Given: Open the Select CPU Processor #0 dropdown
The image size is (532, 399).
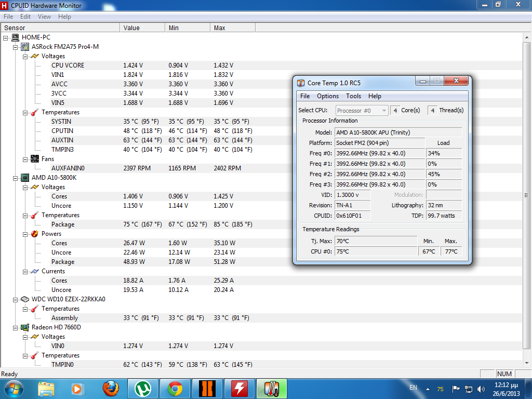Looking at the screenshot, I should point(362,111).
